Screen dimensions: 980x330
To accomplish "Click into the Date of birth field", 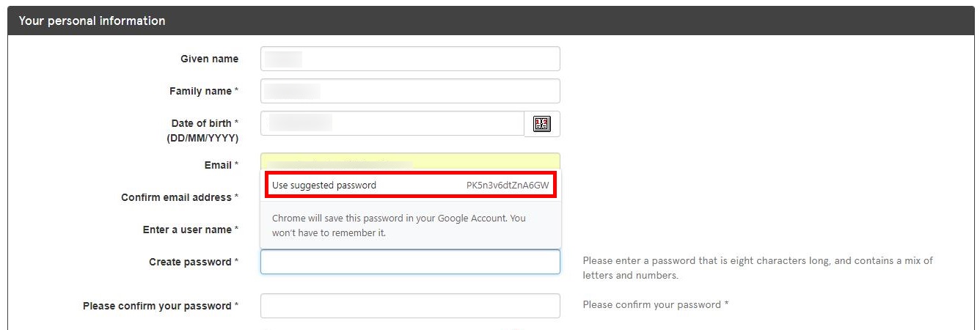I will (392, 123).
